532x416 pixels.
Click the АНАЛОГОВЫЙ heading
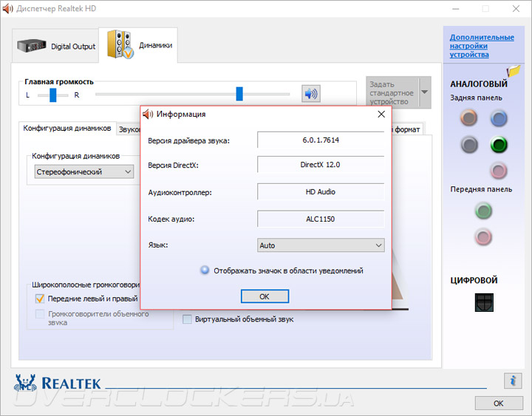click(x=479, y=83)
